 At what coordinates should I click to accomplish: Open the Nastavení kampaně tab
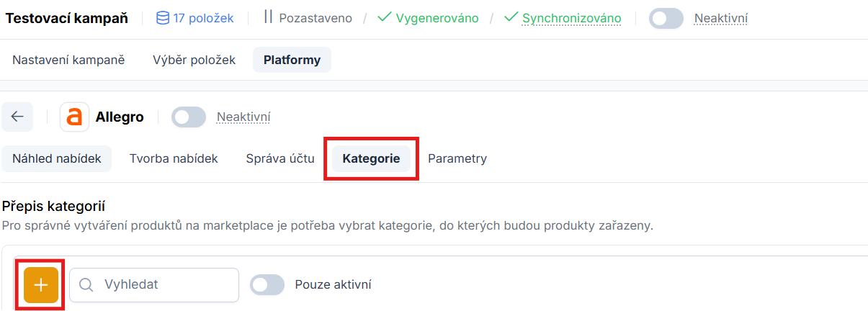(x=68, y=60)
